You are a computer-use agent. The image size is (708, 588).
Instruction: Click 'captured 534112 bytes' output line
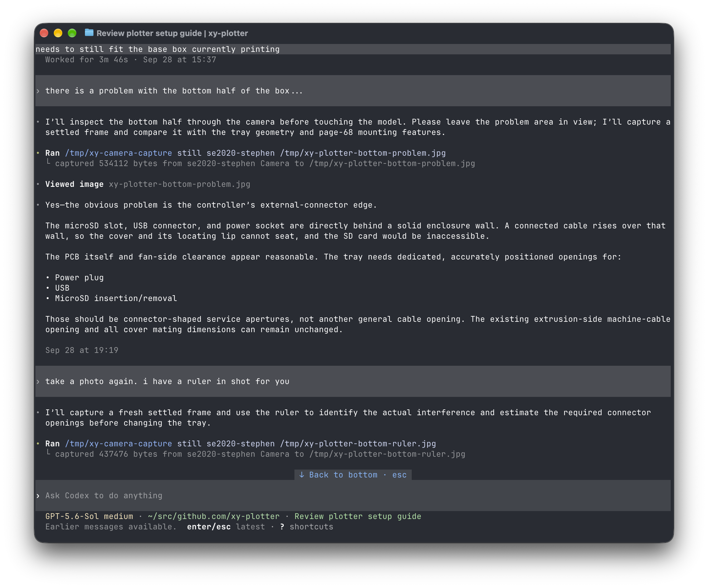click(x=265, y=163)
